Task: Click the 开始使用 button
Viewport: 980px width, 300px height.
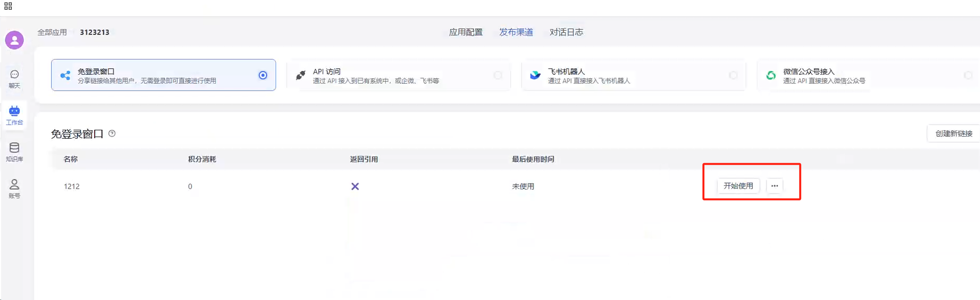Action: (x=738, y=186)
